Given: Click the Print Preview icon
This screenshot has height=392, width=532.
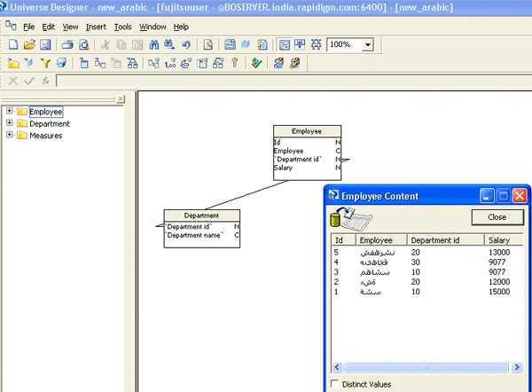Looking at the screenshot, I should tap(83, 44).
